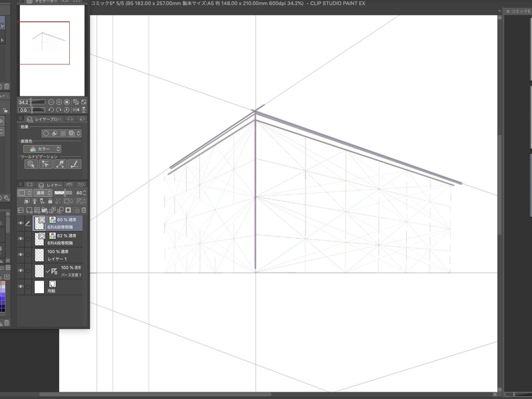Toggle clip to layer below

coord(27,201)
